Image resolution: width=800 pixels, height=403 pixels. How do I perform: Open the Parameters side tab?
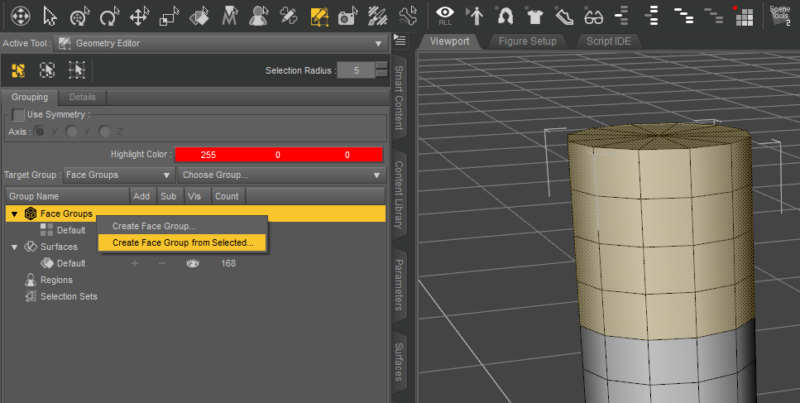pyautogui.click(x=398, y=285)
